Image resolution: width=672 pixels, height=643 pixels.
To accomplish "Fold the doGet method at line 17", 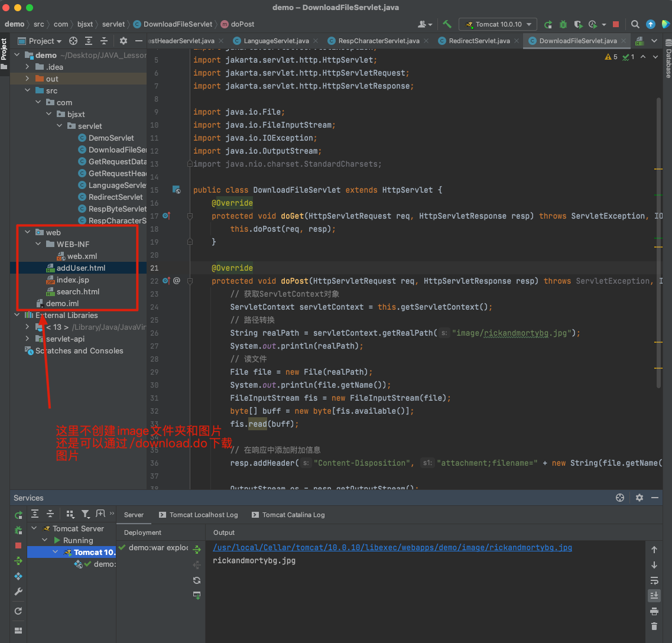I will [x=190, y=216].
